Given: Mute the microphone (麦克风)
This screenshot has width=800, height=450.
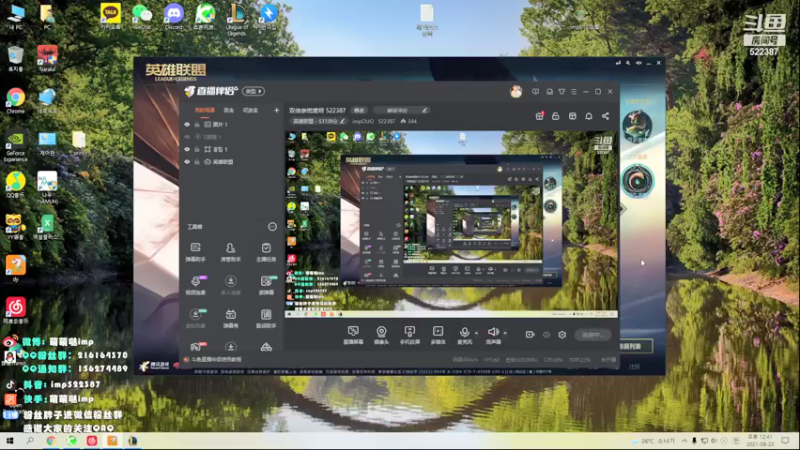Looking at the screenshot, I should (x=464, y=335).
